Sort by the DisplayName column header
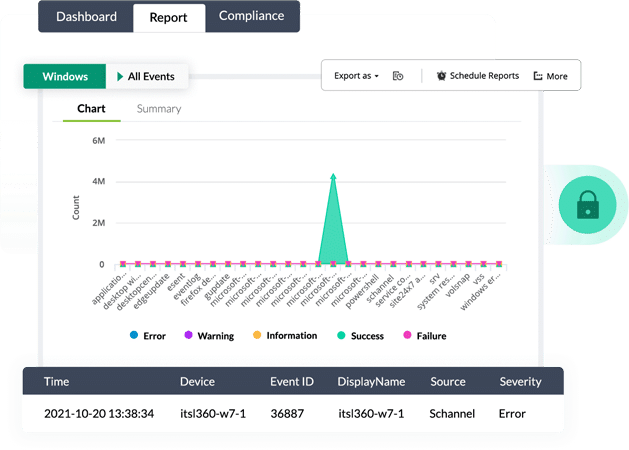629x450 pixels. (371, 381)
